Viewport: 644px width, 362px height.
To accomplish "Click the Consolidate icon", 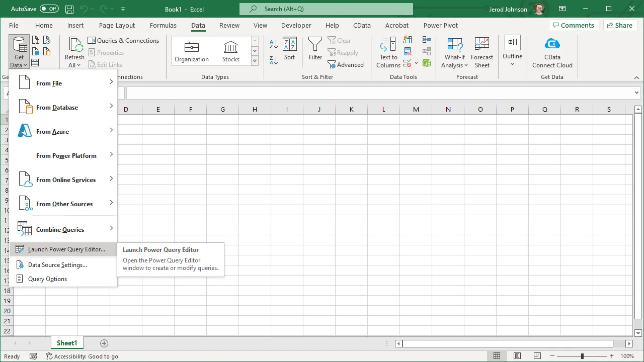I will click(427, 40).
